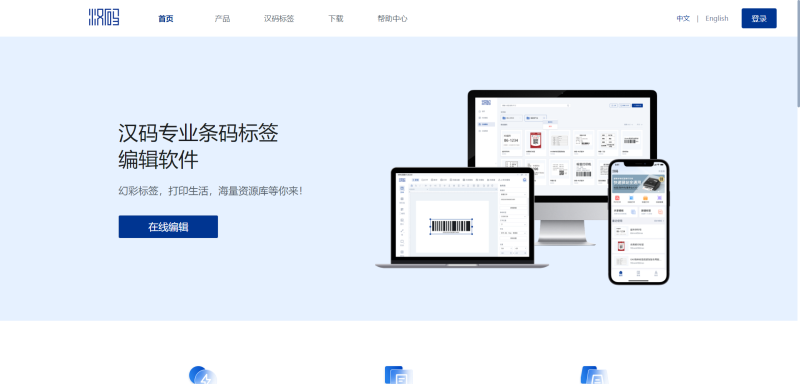This screenshot has height=384, width=800.
Task: Go to 汉码标签 page
Action: pyautogui.click(x=279, y=19)
